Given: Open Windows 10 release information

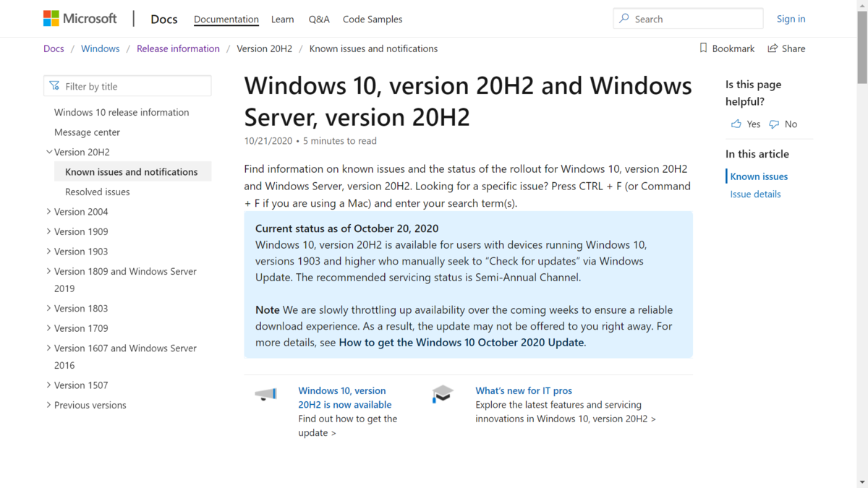Looking at the screenshot, I should (x=122, y=112).
